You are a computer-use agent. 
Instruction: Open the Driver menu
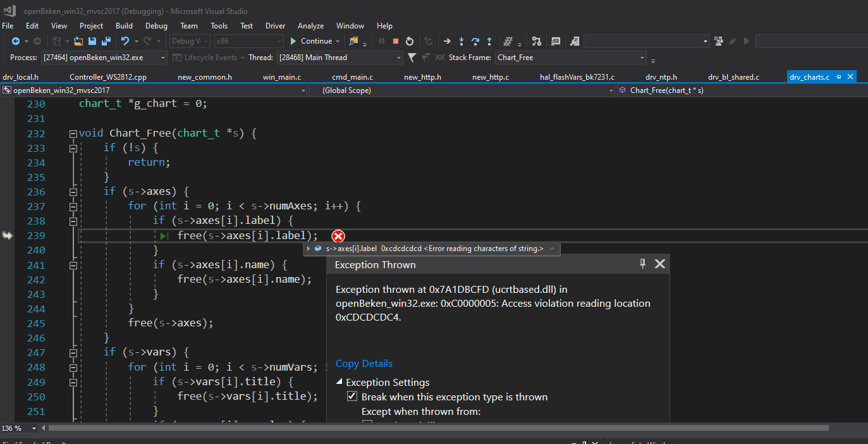click(275, 26)
